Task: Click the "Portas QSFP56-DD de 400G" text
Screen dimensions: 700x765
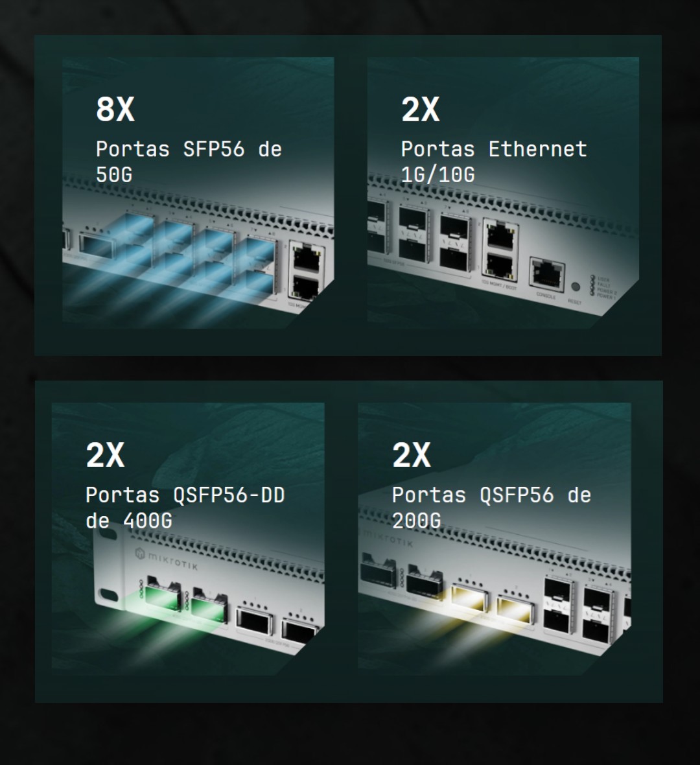Action: point(185,508)
